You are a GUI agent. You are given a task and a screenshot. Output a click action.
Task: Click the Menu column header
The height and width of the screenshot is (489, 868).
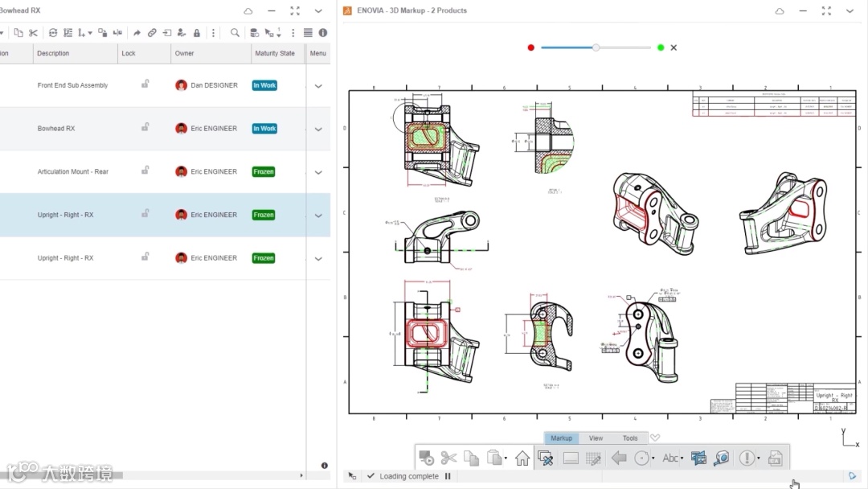317,53
